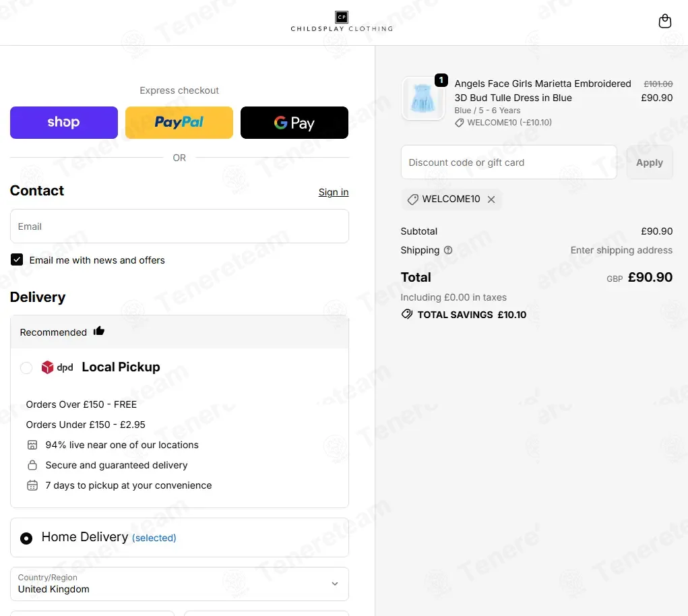Choose the Google Pay button
Image resolution: width=688 pixels, height=616 pixels.
click(x=294, y=123)
